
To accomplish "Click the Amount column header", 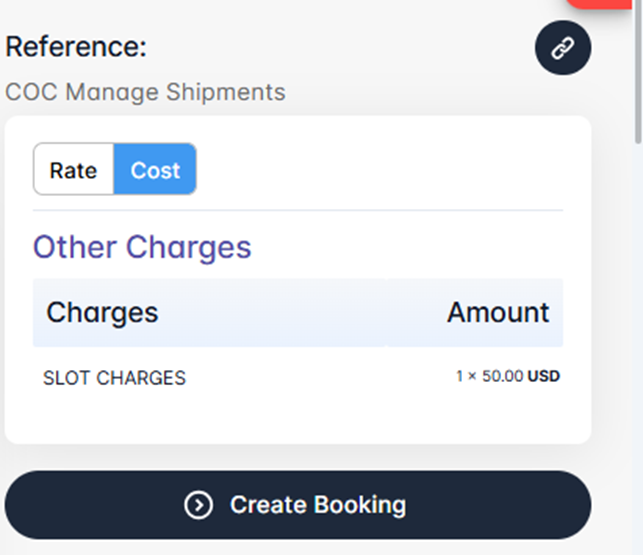I will pyautogui.click(x=498, y=312).
